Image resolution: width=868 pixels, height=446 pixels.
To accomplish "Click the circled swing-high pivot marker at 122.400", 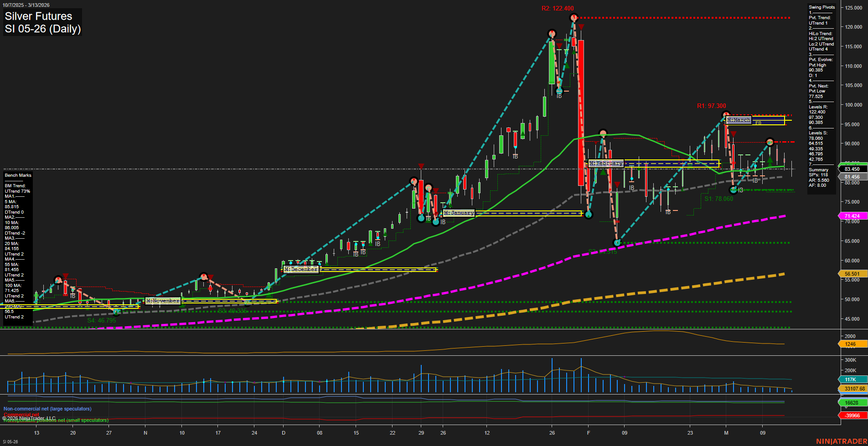I will (x=573, y=18).
